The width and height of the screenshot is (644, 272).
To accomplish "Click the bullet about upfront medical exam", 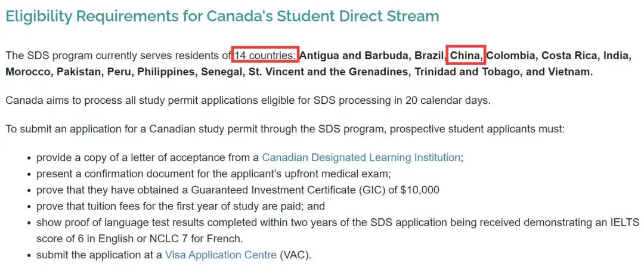I will [213, 174].
